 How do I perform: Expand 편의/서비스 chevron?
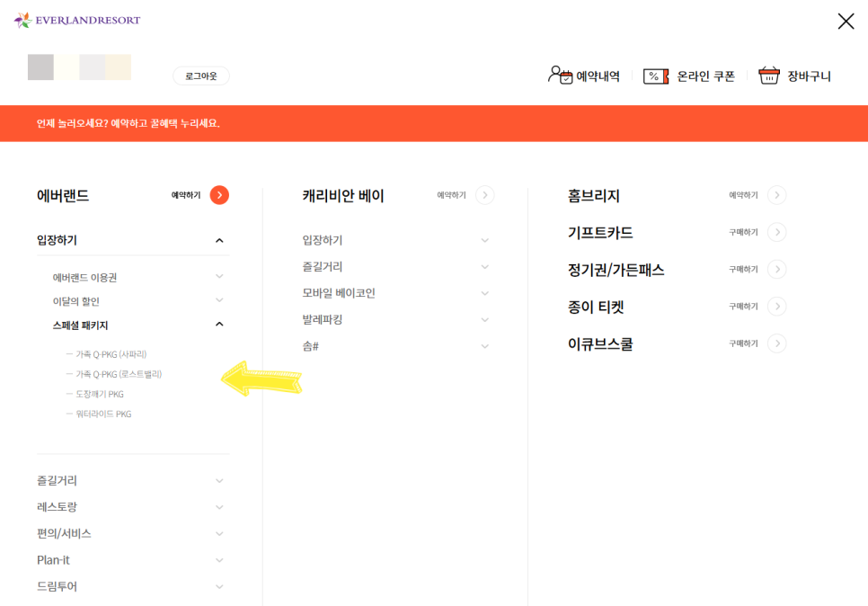219,534
